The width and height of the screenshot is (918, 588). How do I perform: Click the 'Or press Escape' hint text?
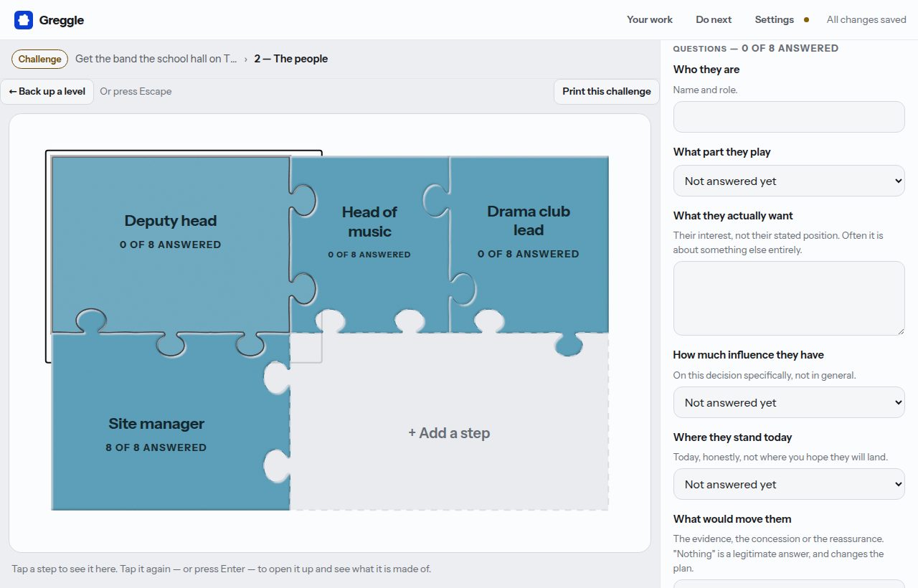pyautogui.click(x=136, y=91)
